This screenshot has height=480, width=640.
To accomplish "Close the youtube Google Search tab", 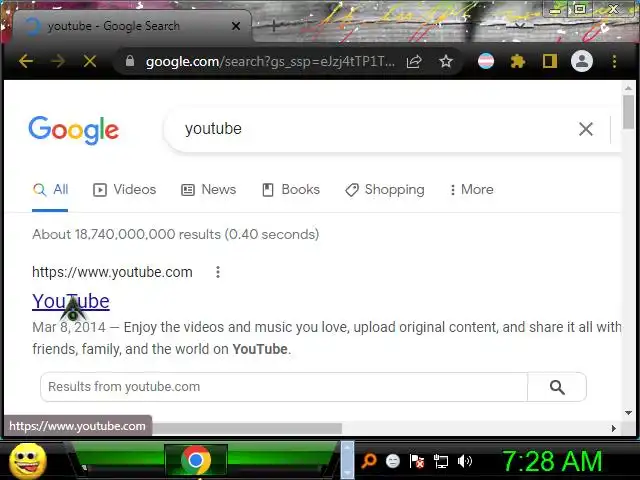I will (x=236, y=26).
